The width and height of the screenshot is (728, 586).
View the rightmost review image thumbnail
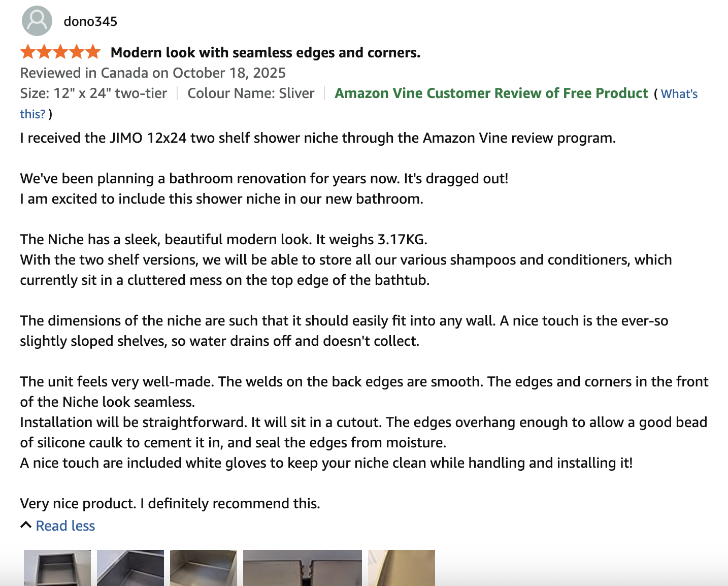(x=401, y=568)
